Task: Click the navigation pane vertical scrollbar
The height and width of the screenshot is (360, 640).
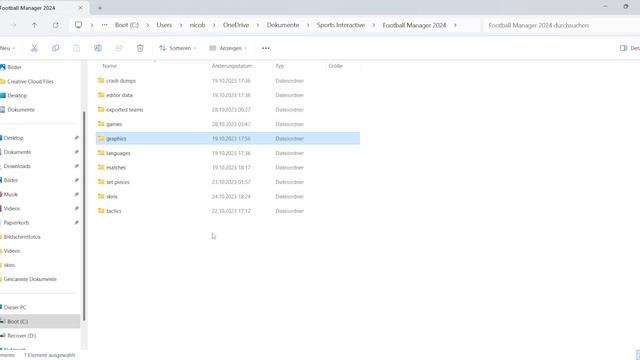Action: coord(84,216)
